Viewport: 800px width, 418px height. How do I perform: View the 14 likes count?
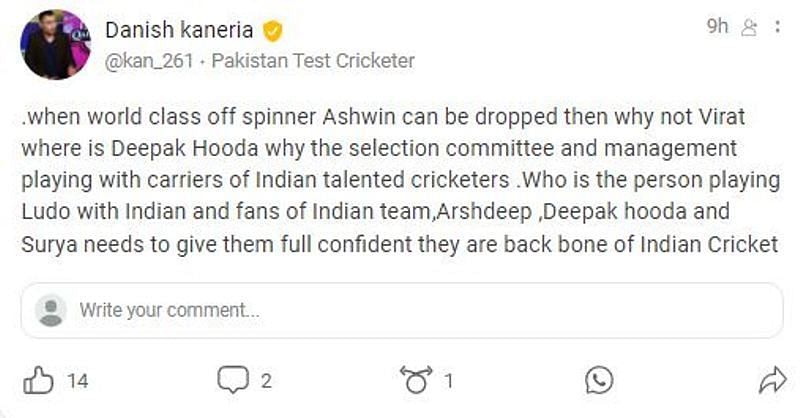point(78,381)
